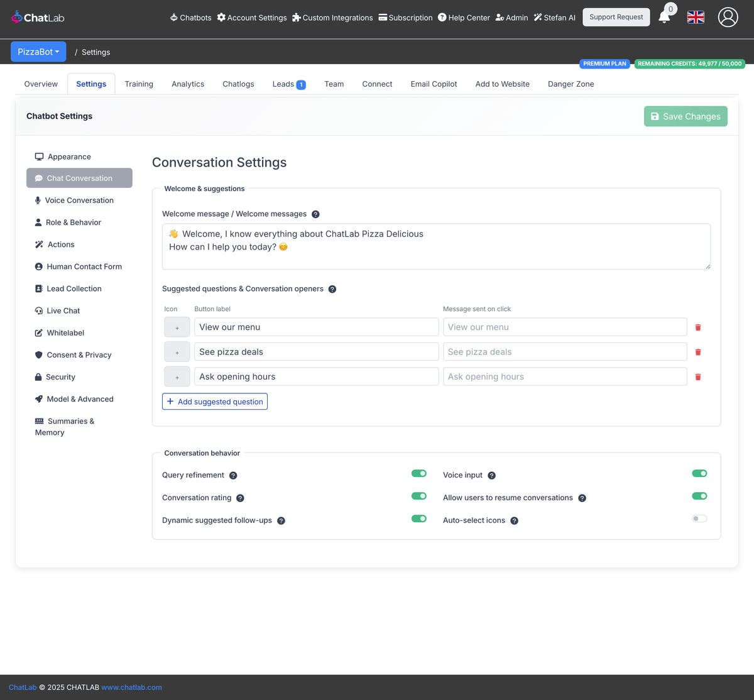Toggle Voice input switch
Screen dimensions: 754x700
tap(699, 474)
